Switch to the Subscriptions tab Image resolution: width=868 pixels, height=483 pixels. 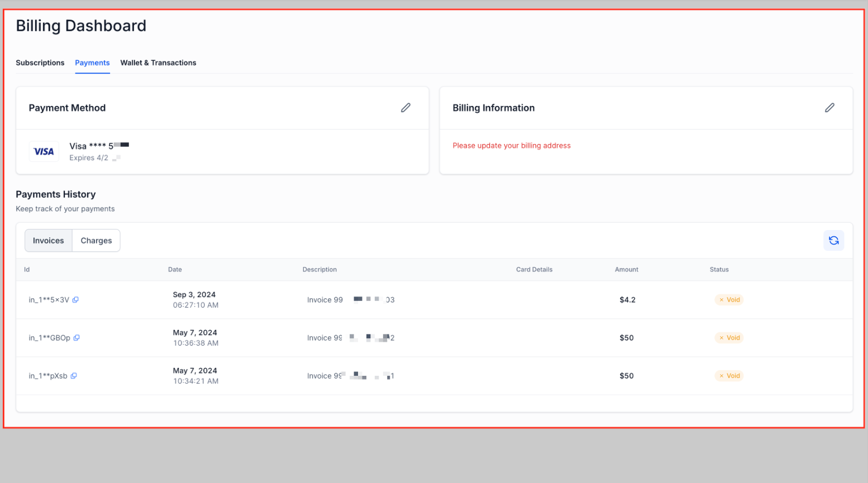40,63
